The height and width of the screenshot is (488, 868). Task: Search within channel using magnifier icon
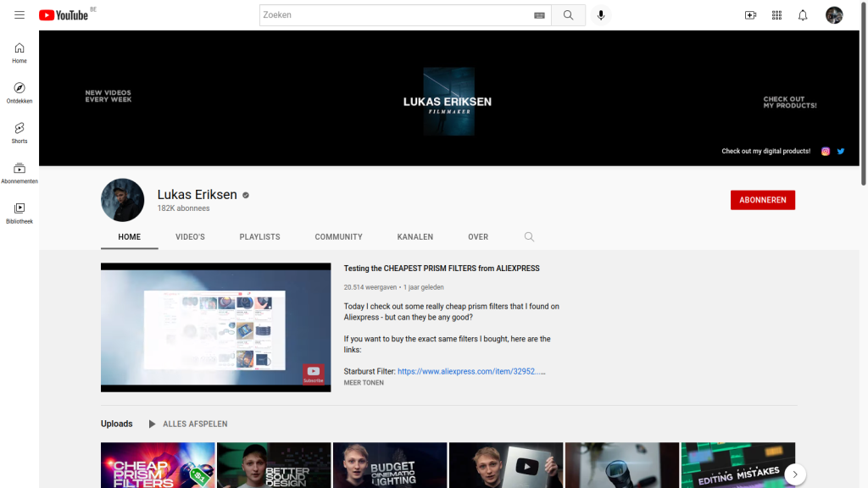[x=529, y=237]
